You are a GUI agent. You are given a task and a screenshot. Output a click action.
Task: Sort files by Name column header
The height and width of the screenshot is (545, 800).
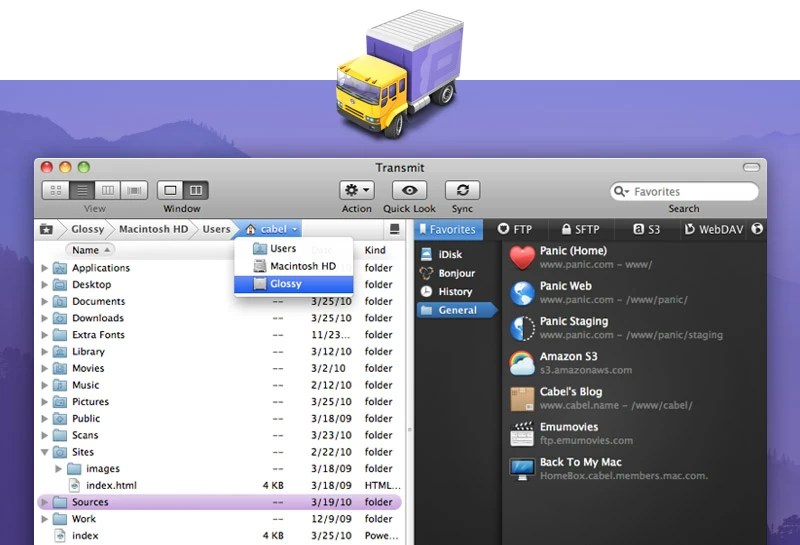90,250
